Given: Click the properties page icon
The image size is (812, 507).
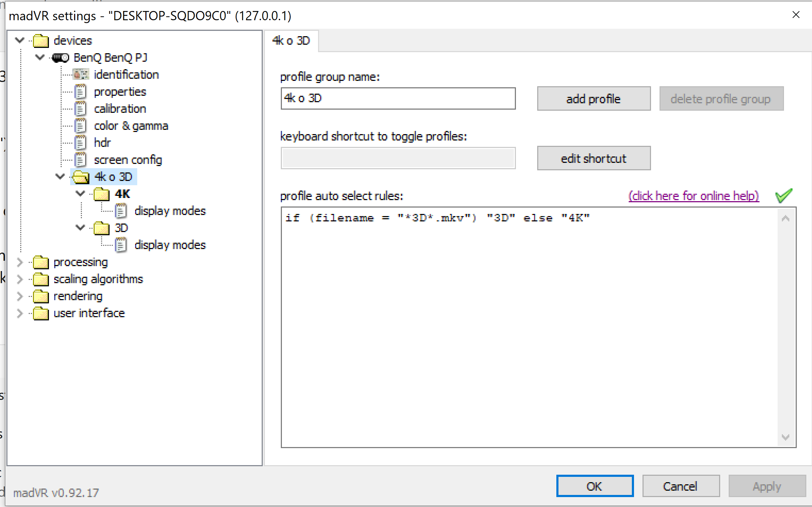Looking at the screenshot, I should click(x=81, y=92).
